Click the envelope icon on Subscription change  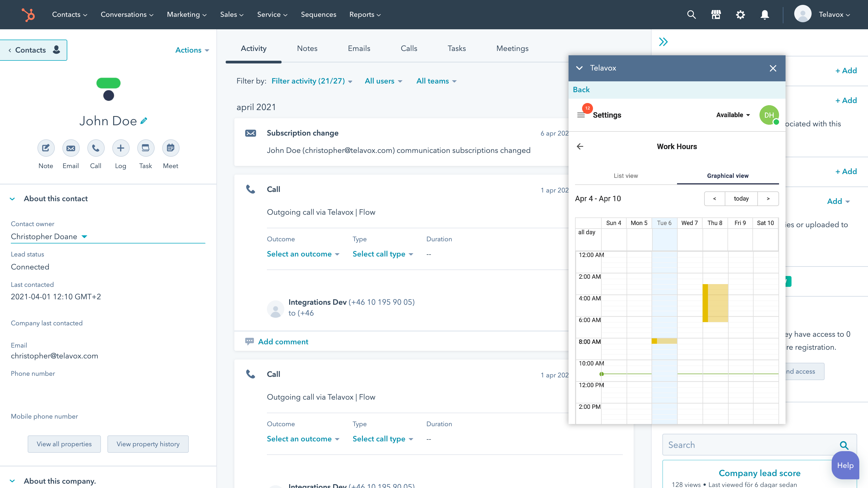[250, 133]
